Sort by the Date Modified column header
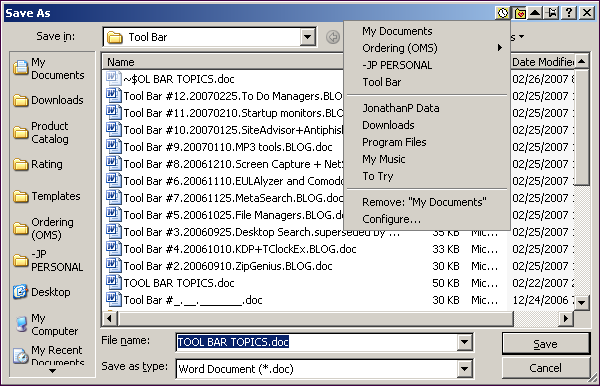Image resolution: width=600 pixels, height=386 pixels. 543,62
